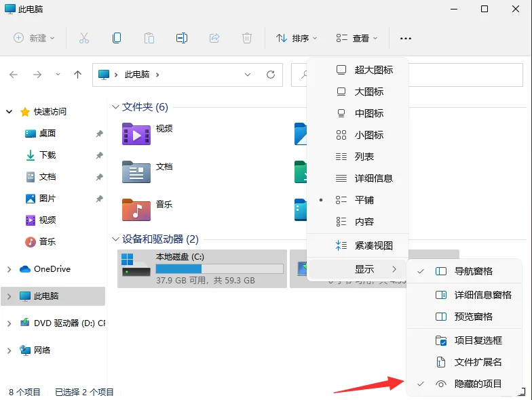Click the copy icon in toolbar
The height and width of the screenshot is (400, 532).
(117, 38)
